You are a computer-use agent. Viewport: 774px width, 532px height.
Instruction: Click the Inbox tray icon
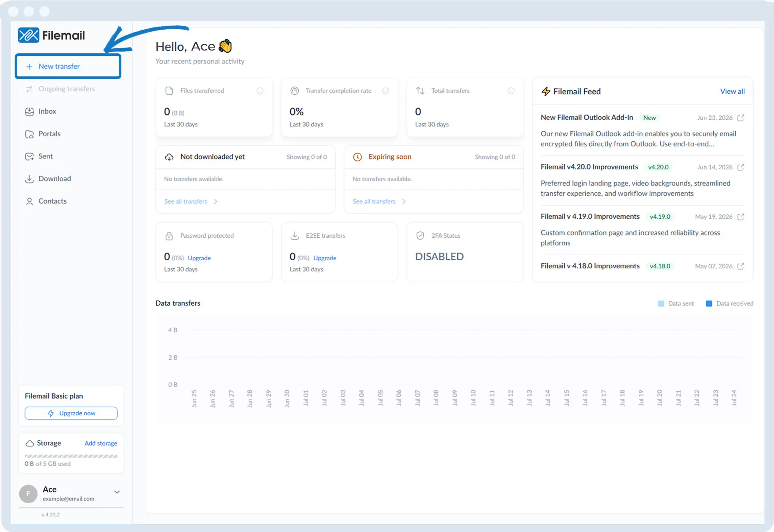(x=29, y=112)
